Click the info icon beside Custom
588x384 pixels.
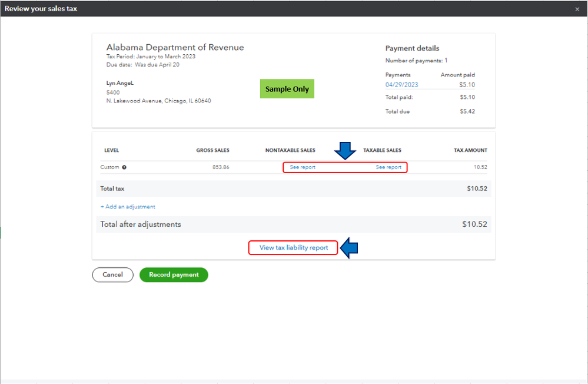124,167
